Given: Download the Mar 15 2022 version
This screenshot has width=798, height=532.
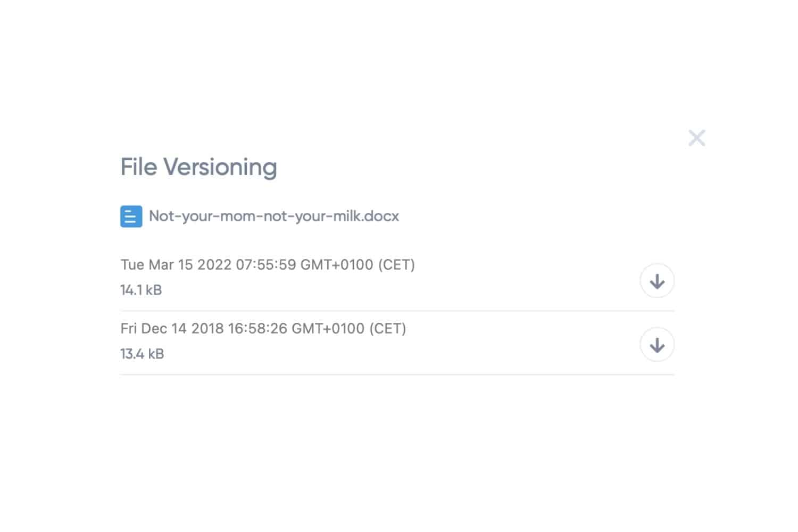Looking at the screenshot, I should [657, 281].
